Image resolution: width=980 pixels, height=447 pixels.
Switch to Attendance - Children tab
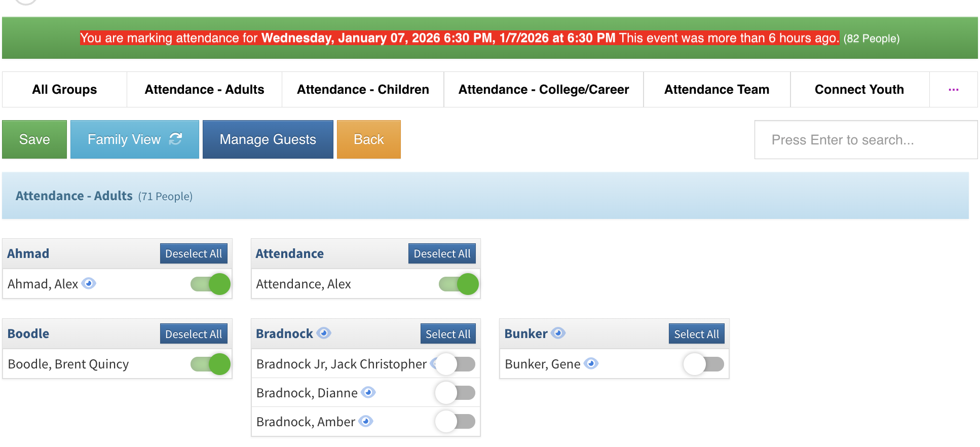point(363,90)
